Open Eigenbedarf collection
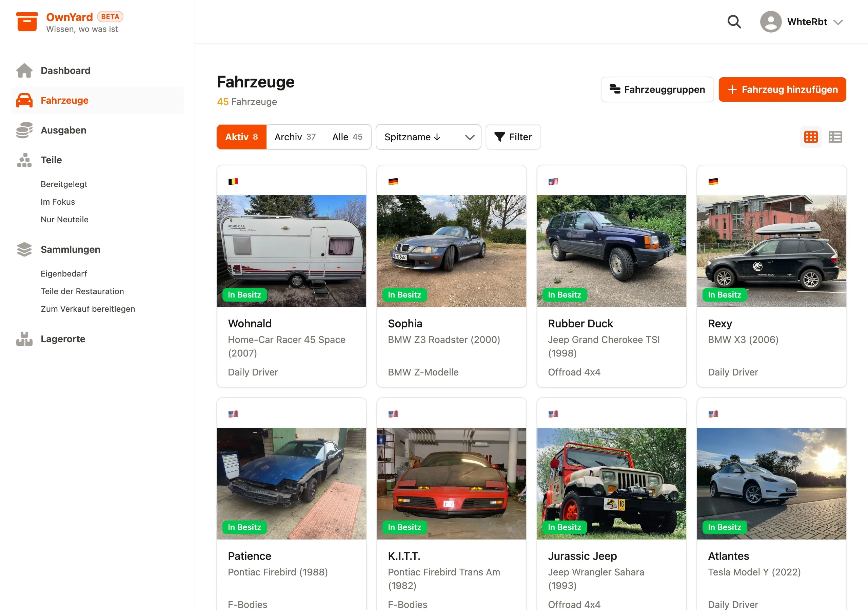 (x=64, y=273)
